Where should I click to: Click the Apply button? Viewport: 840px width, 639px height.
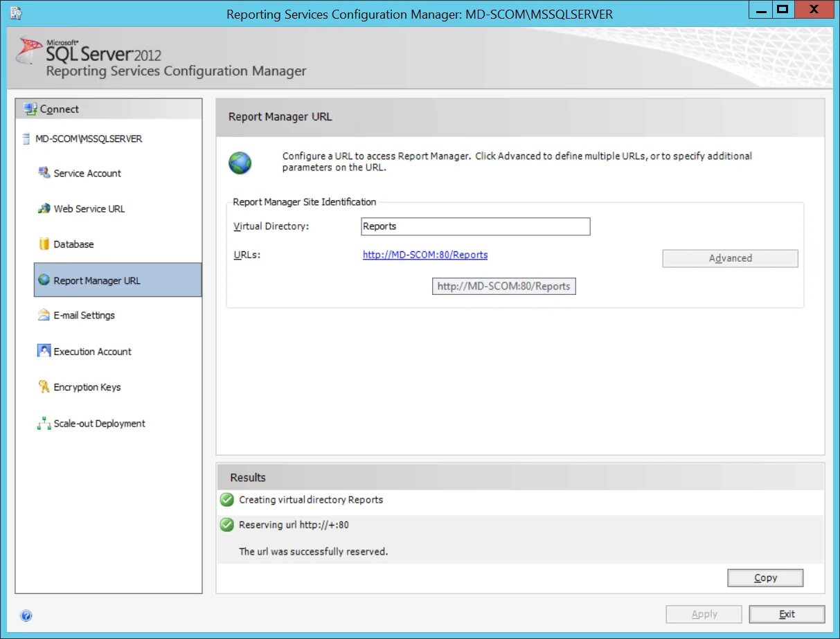[704, 614]
